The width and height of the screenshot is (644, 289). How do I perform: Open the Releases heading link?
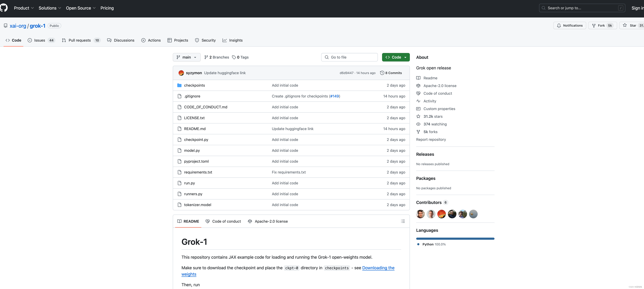[x=425, y=154]
